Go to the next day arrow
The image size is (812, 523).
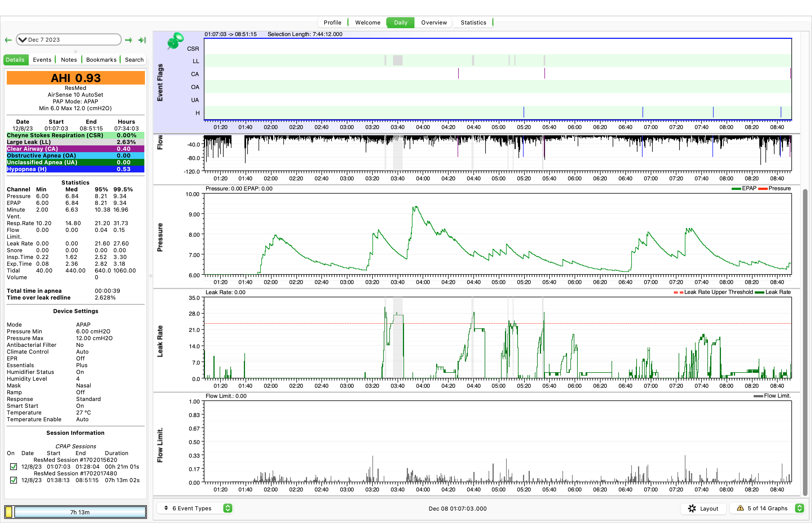click(128, 40)
